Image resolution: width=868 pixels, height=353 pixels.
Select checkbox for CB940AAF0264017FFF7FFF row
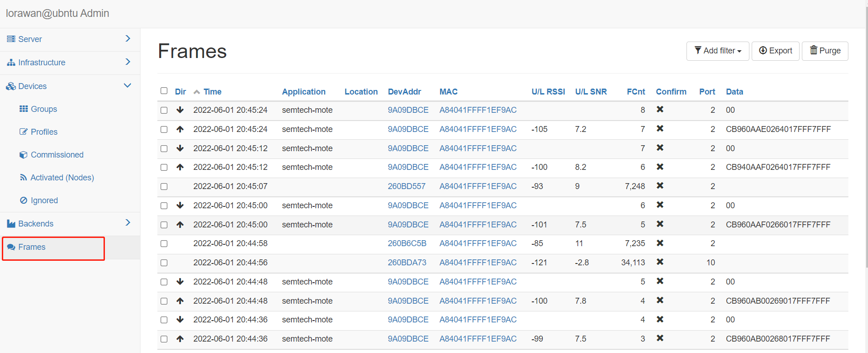(x=164, y=167)
